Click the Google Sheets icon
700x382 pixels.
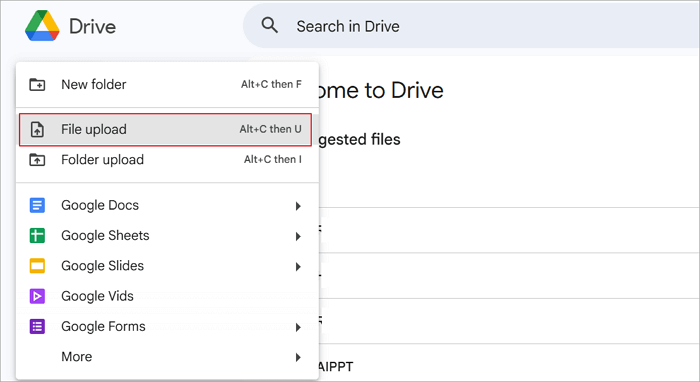tap(37, 236)
